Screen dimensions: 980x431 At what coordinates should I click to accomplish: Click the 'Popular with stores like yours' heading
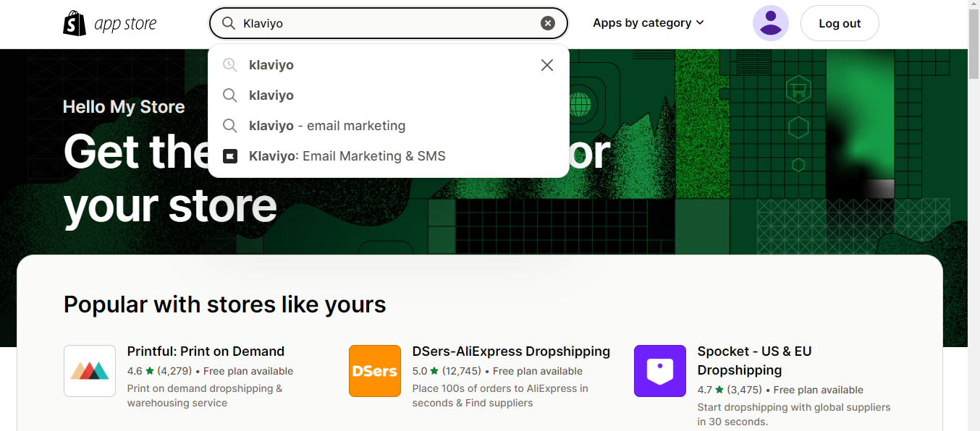click(225, 304)
